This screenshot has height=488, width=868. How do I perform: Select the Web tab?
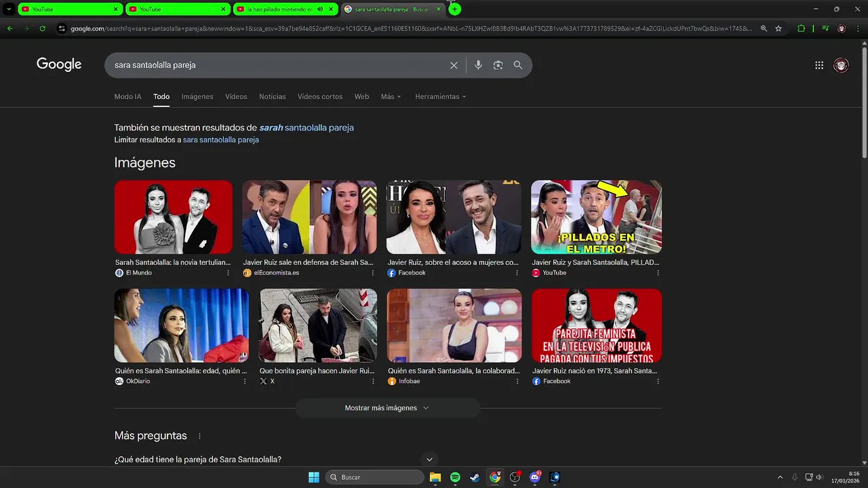[x=362, y=96]
